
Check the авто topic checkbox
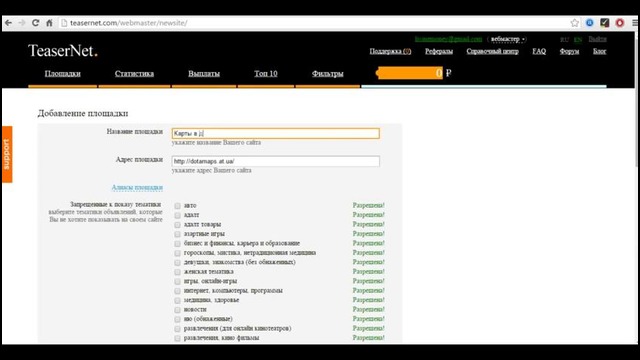point(178,206)
